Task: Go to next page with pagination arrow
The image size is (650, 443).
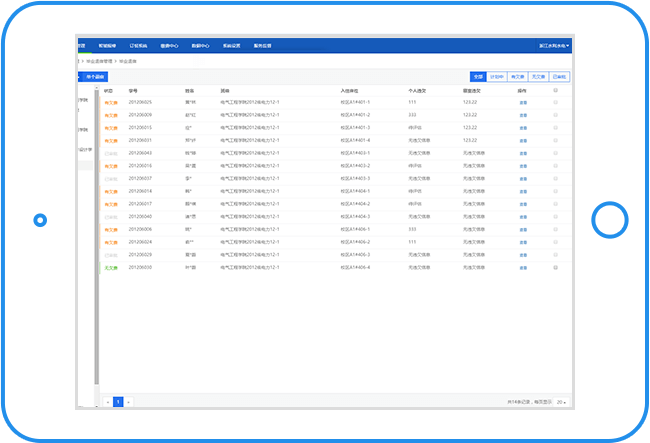Action: pos(129,402)
